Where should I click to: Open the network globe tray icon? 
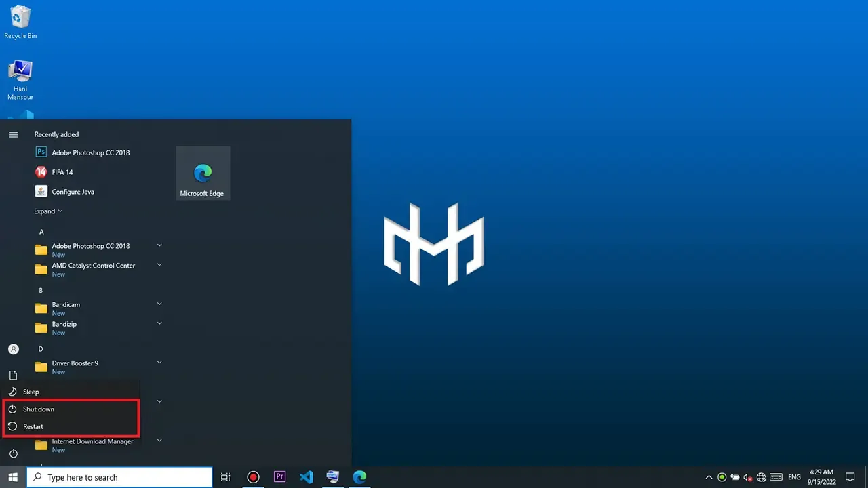pos(761,477)
